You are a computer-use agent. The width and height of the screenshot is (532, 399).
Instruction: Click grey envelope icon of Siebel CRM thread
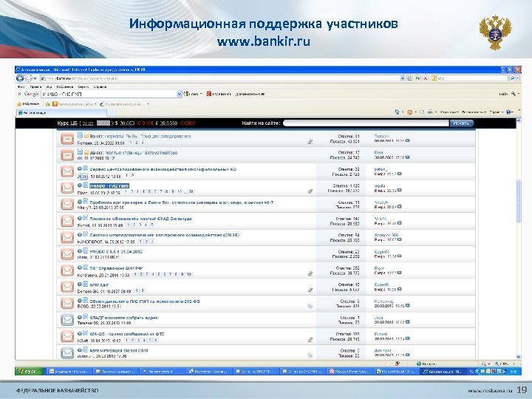click(x=67, y=352)
